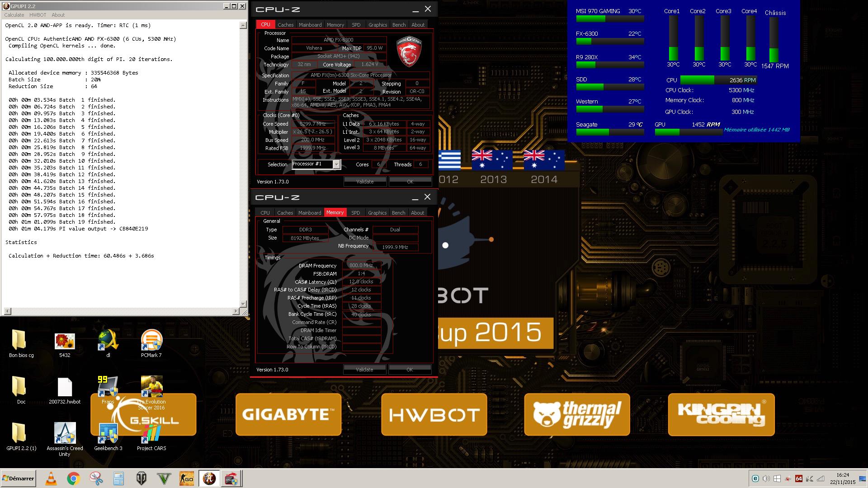Click GPUPI vertical scrollbar down arrow
The image size is (868, 488).
click(x=244, y=304)
